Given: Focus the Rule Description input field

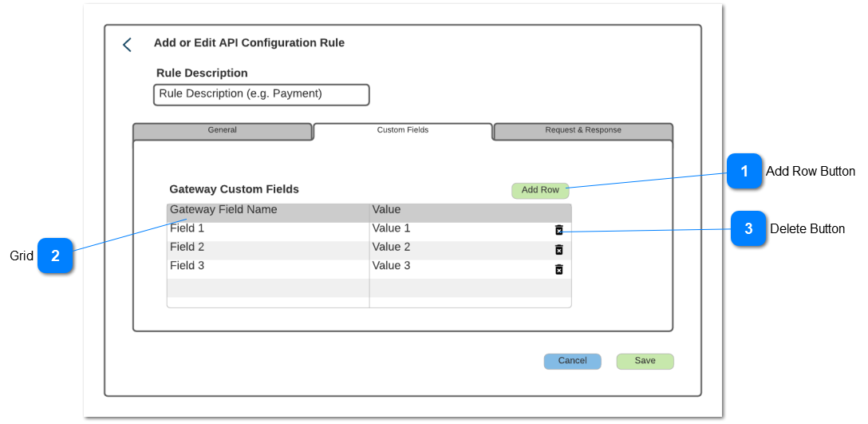Looking at the screenshot, I should (261, 94).
